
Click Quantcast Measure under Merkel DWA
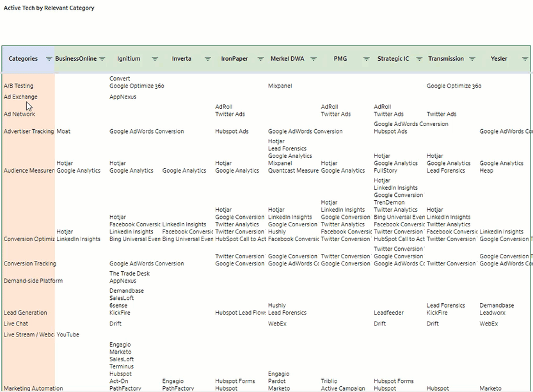click(x=293, y=171)
